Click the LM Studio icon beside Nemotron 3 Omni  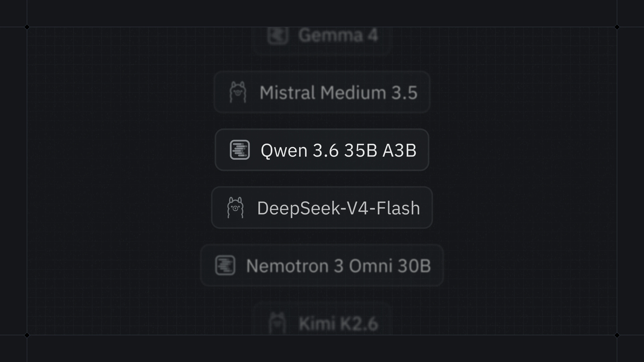click(x=225, y=265)
